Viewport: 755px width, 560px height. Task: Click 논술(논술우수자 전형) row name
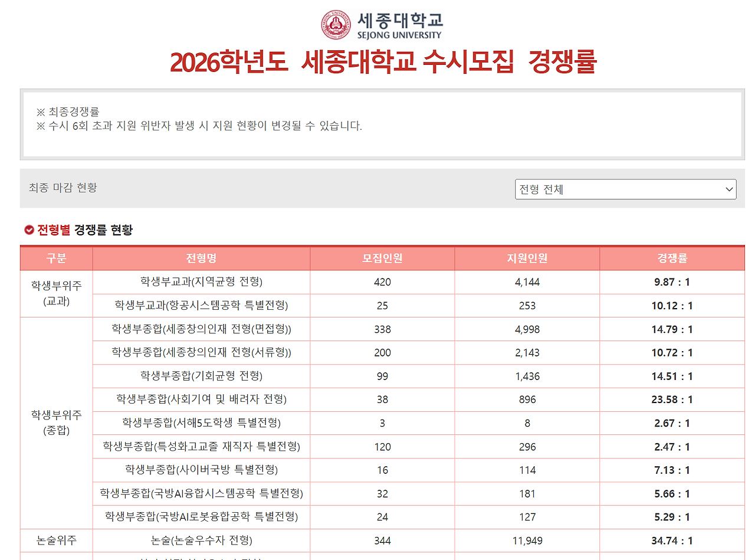(201, 541)
